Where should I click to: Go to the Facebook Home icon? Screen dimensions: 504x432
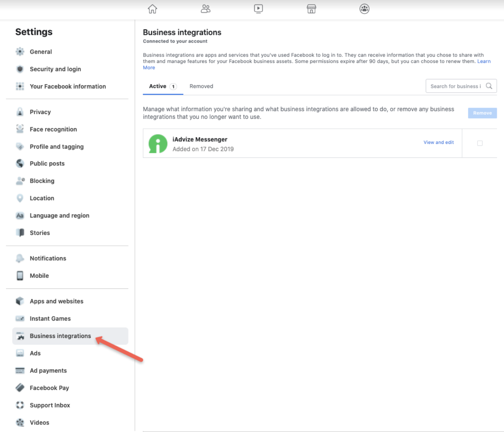[x=152, y=9]
